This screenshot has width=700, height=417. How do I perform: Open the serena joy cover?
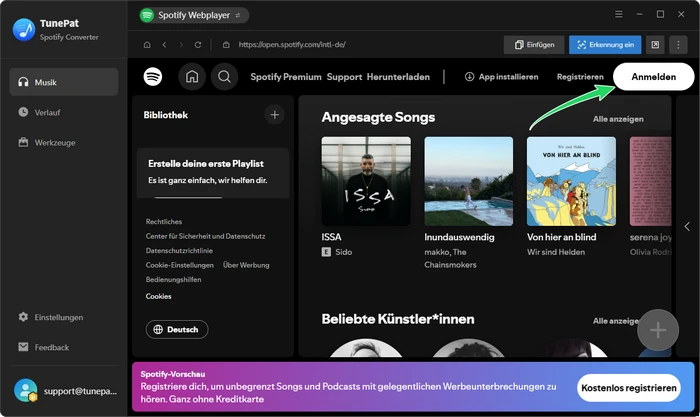click(650, 181)
